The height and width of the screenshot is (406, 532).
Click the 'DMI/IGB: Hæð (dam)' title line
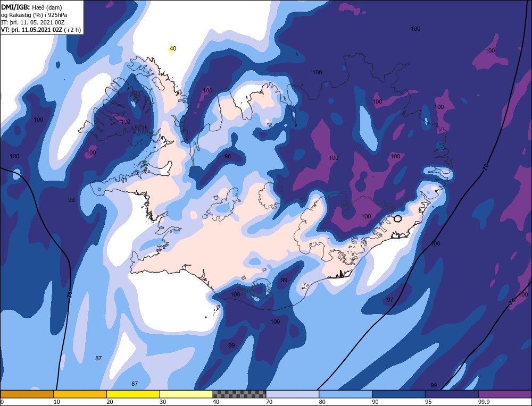pyautogui.click(x=31, y=7)
